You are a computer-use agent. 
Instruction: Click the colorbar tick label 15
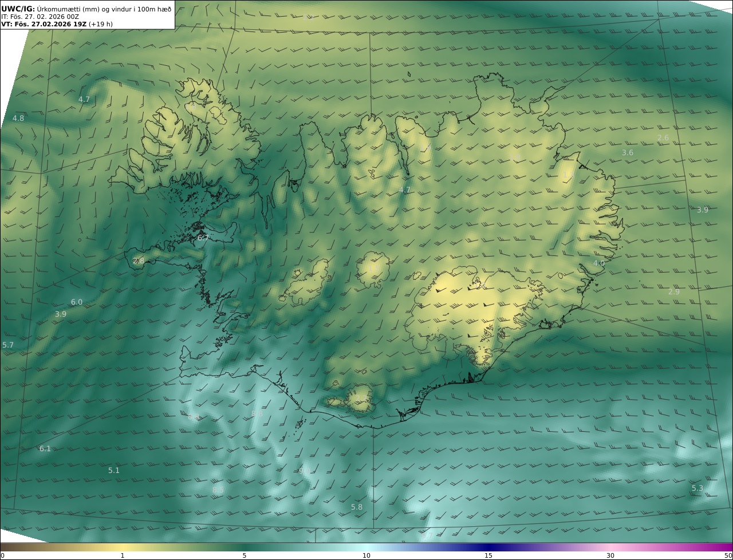488,555
